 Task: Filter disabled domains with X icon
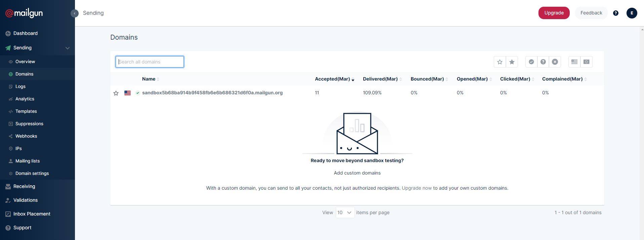click(x=555, y=62)
